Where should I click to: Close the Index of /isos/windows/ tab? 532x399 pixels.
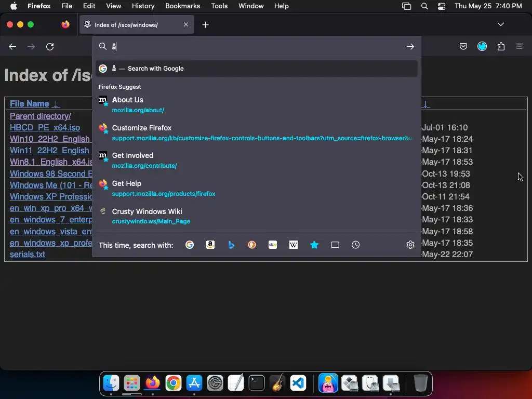point(186,24)
